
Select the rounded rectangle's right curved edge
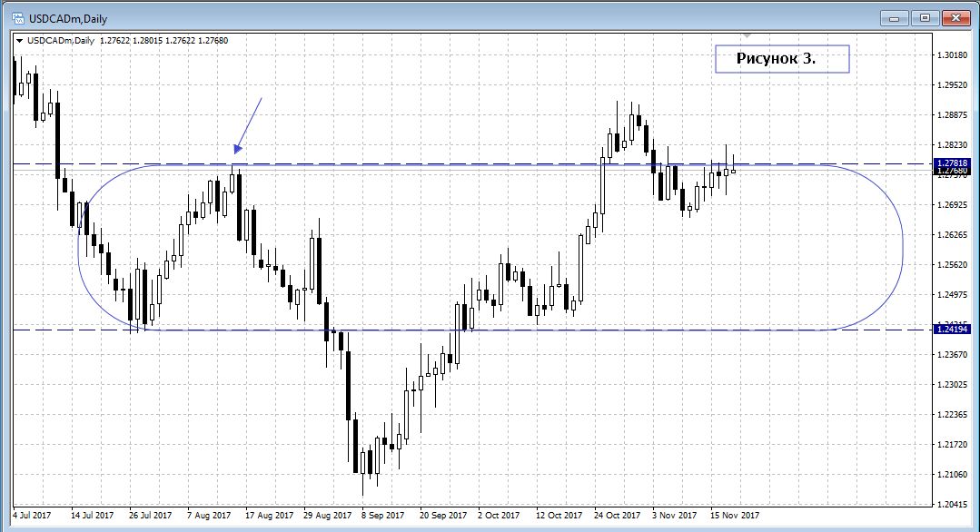[x=903, y=248]
